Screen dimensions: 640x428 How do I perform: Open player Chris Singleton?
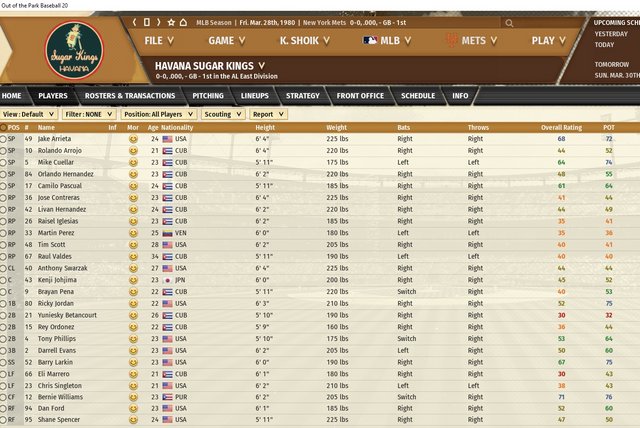tap(60, 386)
